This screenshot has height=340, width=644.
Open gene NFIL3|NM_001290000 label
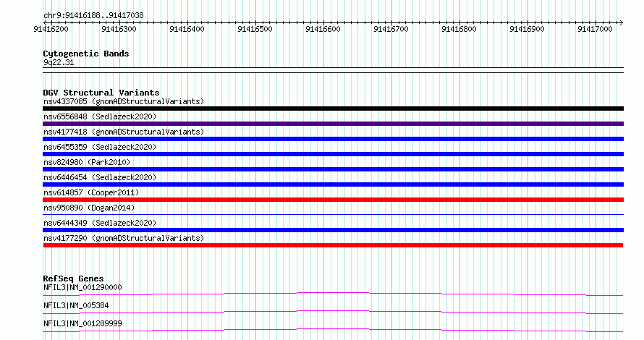pyautogui.click(x=82, y=287)
